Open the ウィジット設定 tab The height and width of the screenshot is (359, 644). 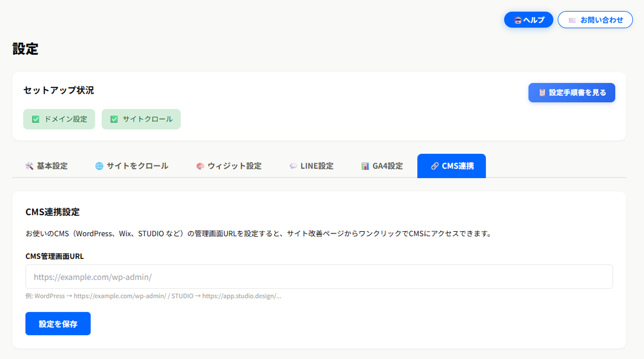(234, 166)
